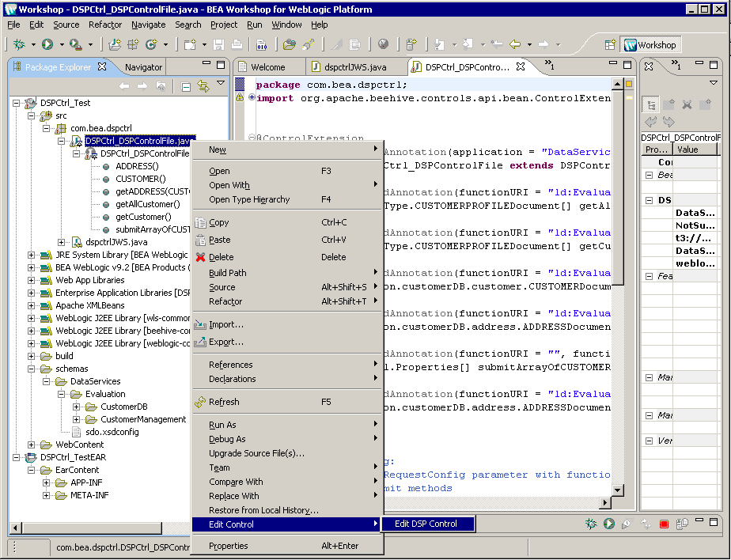Toggle Link with Editor in Package Explorer
Screen dimensions: 731x560
tap(203, 86)
